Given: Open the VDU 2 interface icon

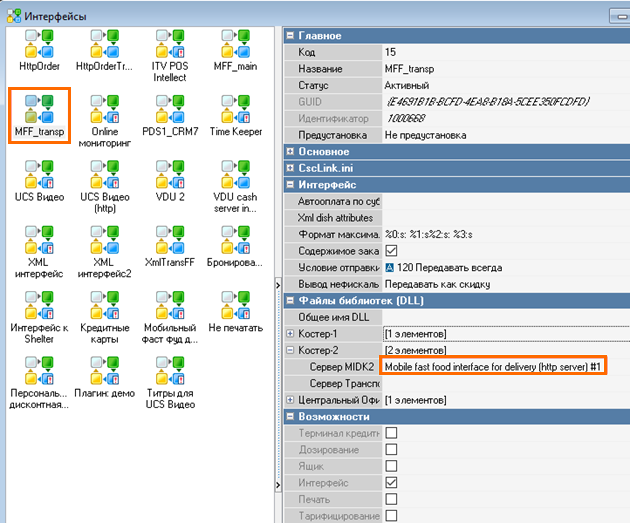Looking at the screenshot, I should pyautogui.click(x=169, y=178).
